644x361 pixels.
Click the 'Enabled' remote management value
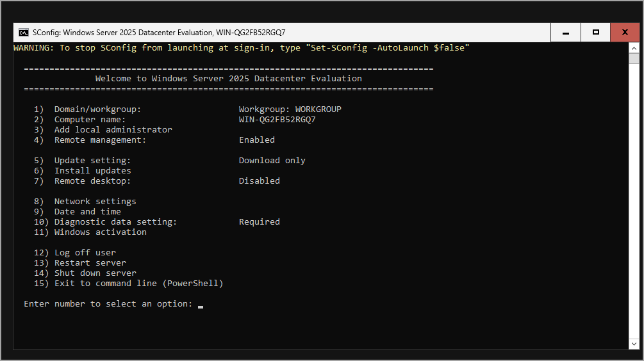[x=257, y=140]
